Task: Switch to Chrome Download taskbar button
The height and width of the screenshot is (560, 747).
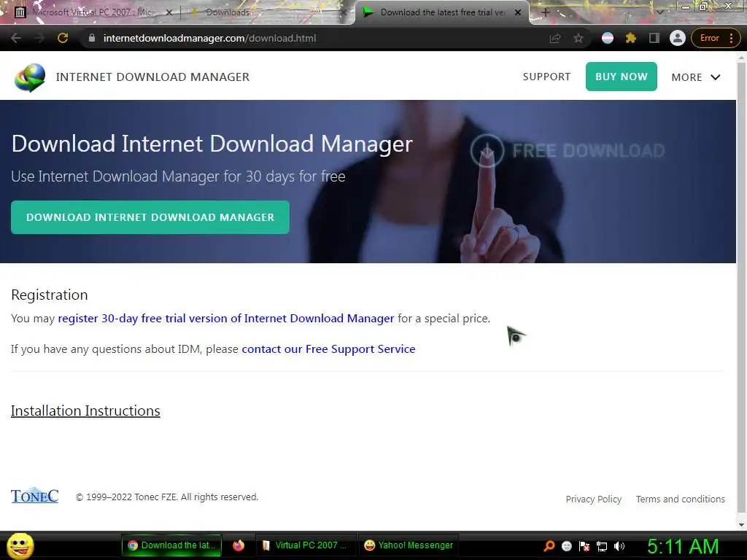Action: tap(171, 545)
